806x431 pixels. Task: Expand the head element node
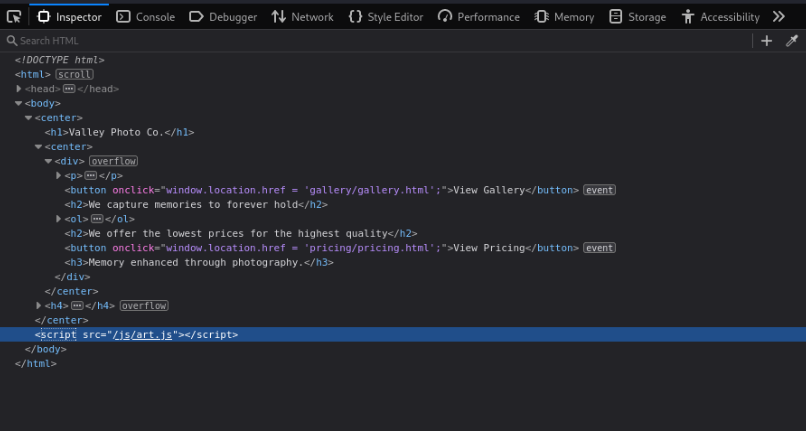(19, 89)
